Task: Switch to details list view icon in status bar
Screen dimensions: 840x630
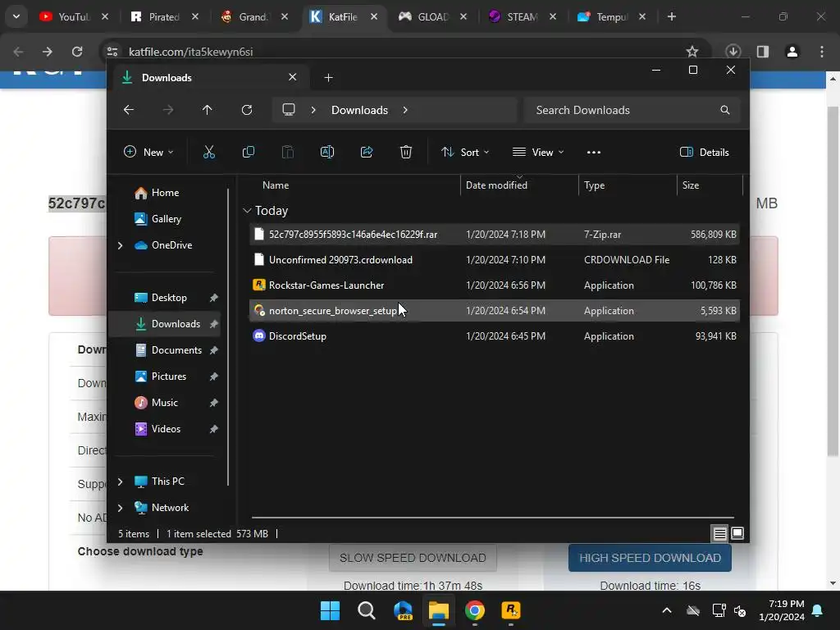Action: 719,533
